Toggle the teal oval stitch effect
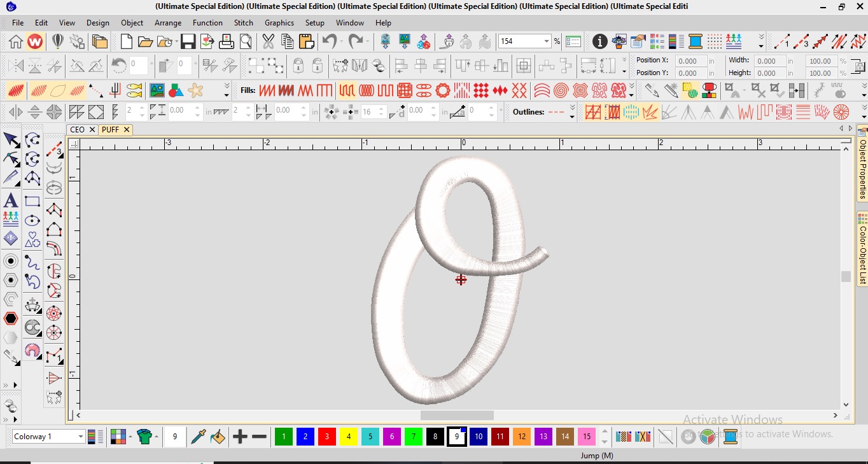This screenshot has height=464, width=868. point(631,113)
